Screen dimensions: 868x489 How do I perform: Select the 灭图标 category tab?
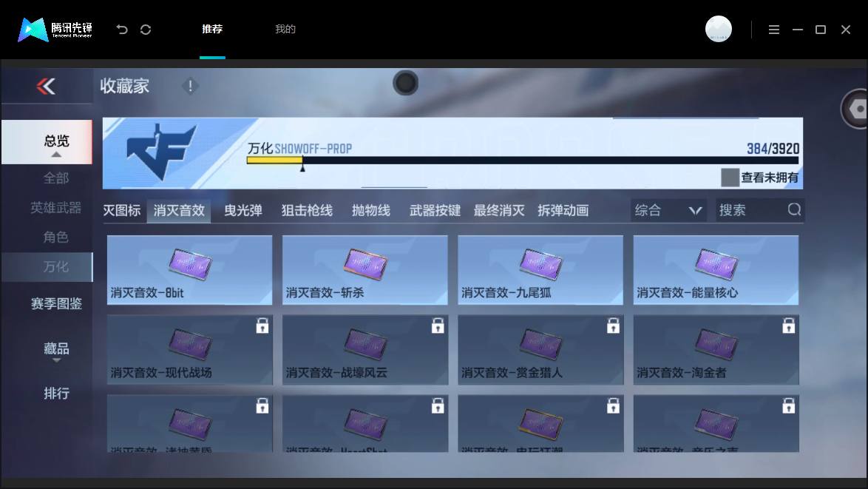coord(122,210)
